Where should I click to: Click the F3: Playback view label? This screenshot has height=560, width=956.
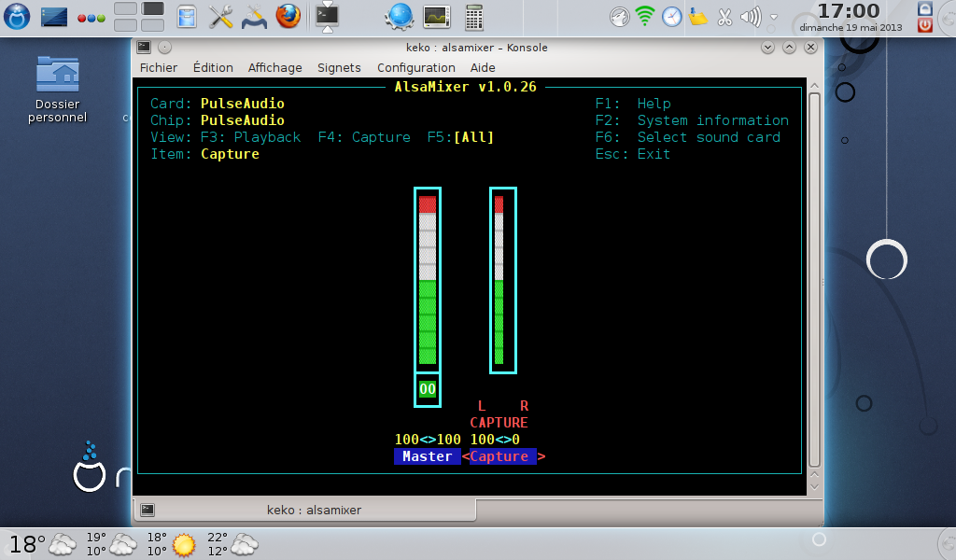pyautogui.click(x=250, y=137)
